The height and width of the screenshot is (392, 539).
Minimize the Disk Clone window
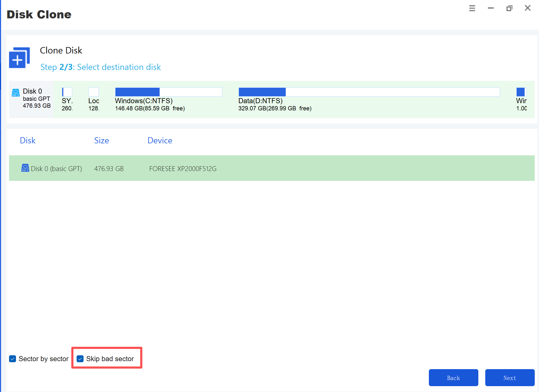491,8
